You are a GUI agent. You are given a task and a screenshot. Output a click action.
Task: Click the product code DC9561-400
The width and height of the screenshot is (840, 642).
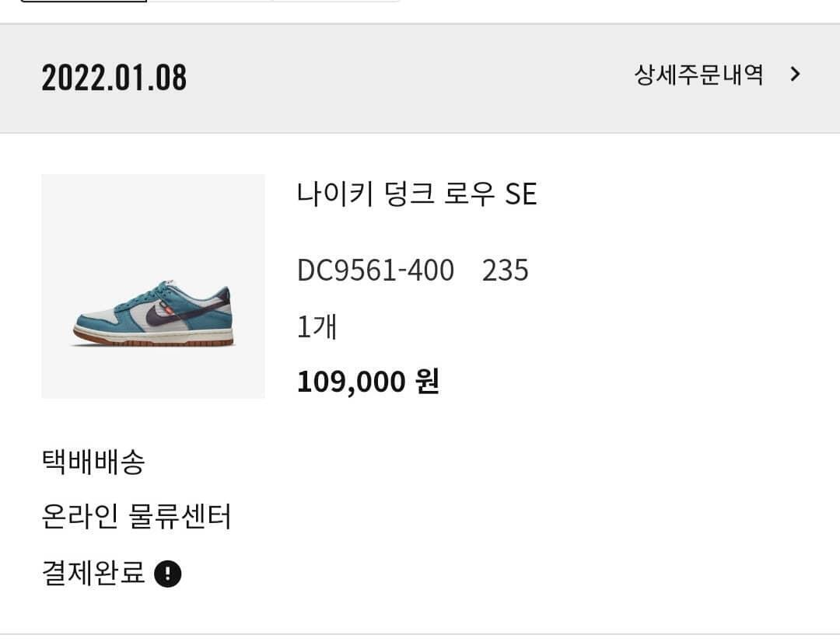point(376,270)
